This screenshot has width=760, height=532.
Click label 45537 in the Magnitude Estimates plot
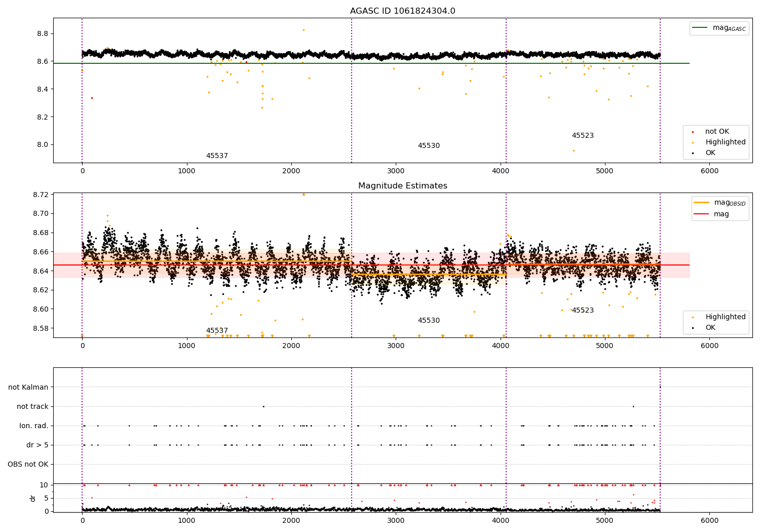pos(217,330)
